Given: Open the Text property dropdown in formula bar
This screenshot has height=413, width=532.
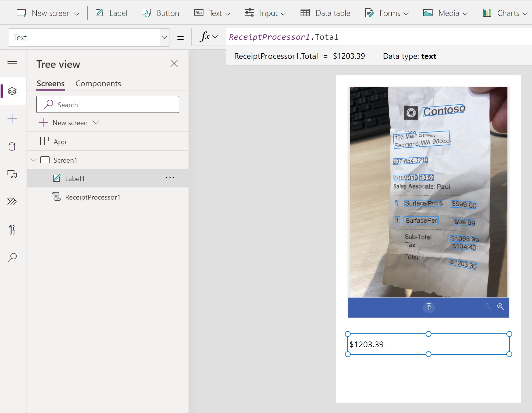Looking at the screenshot, I should 164,37.
